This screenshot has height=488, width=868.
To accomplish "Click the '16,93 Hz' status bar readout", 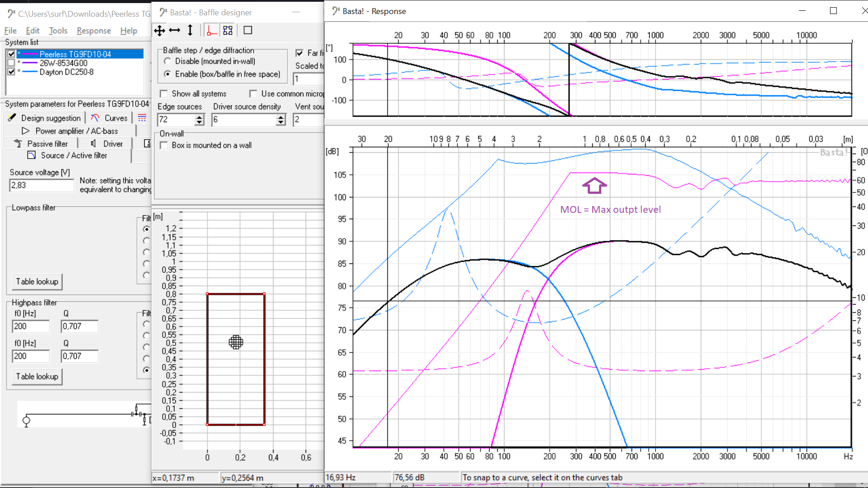I will [x=358, y=478].
